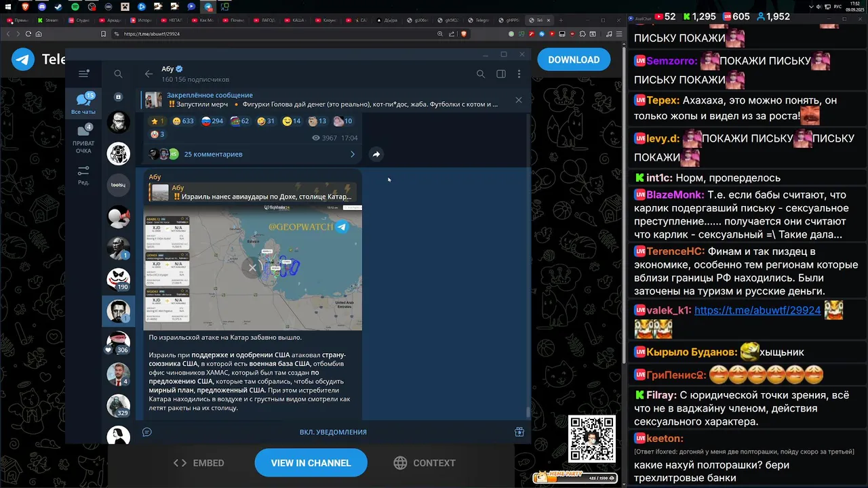Search inside the Абу channel
Screen dimensions: 868x488
point(481,74)
